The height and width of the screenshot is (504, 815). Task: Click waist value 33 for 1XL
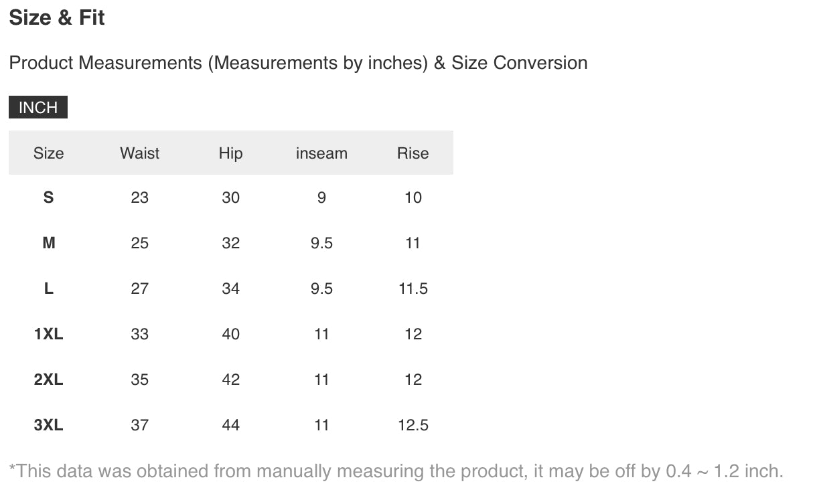139,334
